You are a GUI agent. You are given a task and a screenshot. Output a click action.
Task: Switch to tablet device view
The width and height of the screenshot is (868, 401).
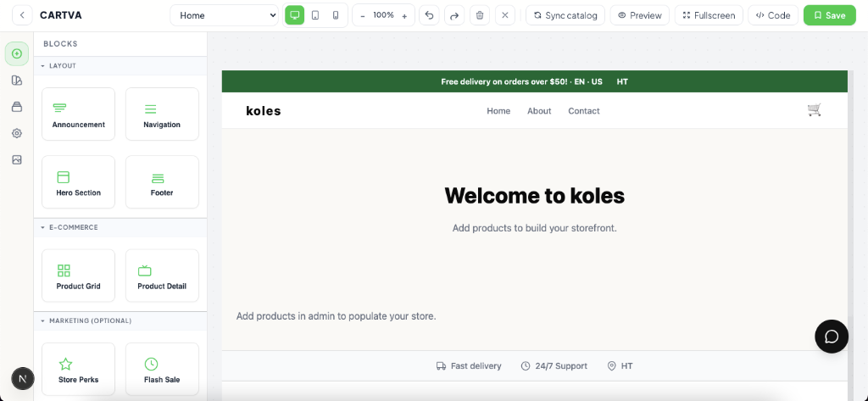(x=315, y=15)
